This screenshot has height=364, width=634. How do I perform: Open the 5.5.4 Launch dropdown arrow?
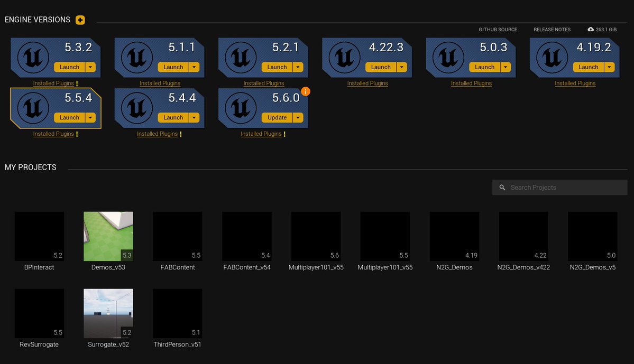(x=90, y=118)
